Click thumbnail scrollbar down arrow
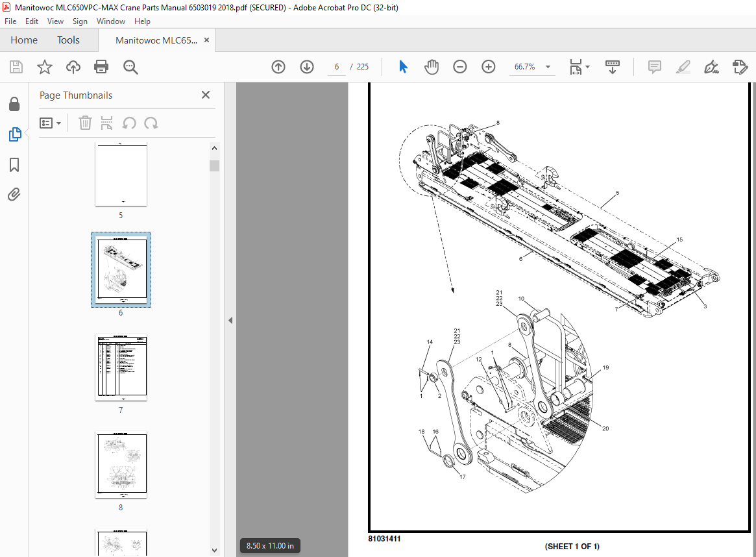Viewport: 756px width, 557px height. coord(214,551)
